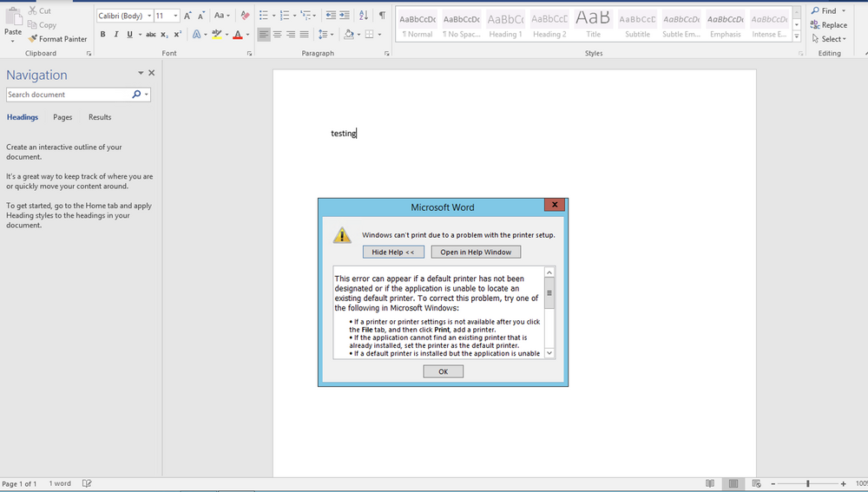The image size is (868, 492).
Task: Switch to Pages tab in Navigation
Action: coord(62,117)
